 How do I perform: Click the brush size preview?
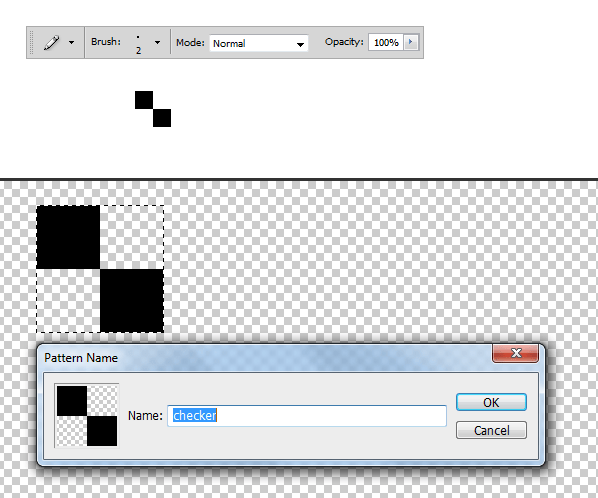tap(138, 43)
